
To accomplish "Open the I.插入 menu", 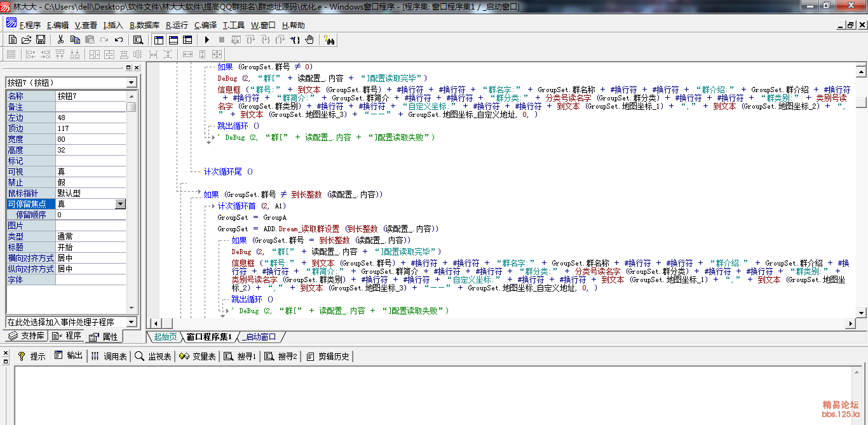I will tap(113, 25).
